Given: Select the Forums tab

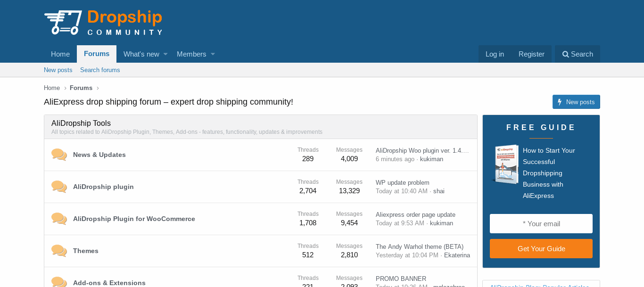Looking at the screenshot, I should click(97, 54).
